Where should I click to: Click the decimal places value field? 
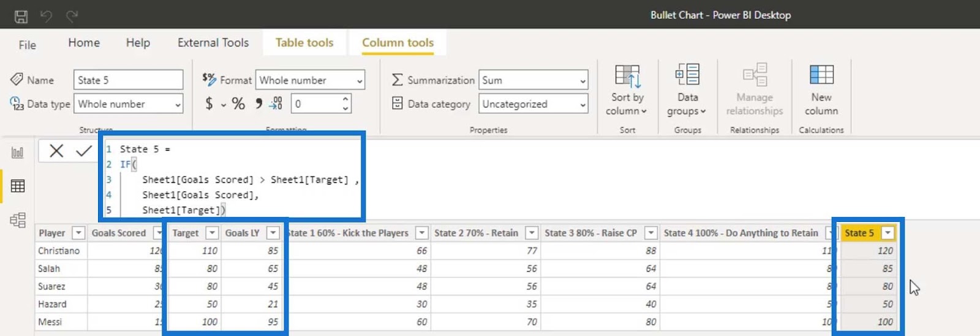tap(315, 104)
